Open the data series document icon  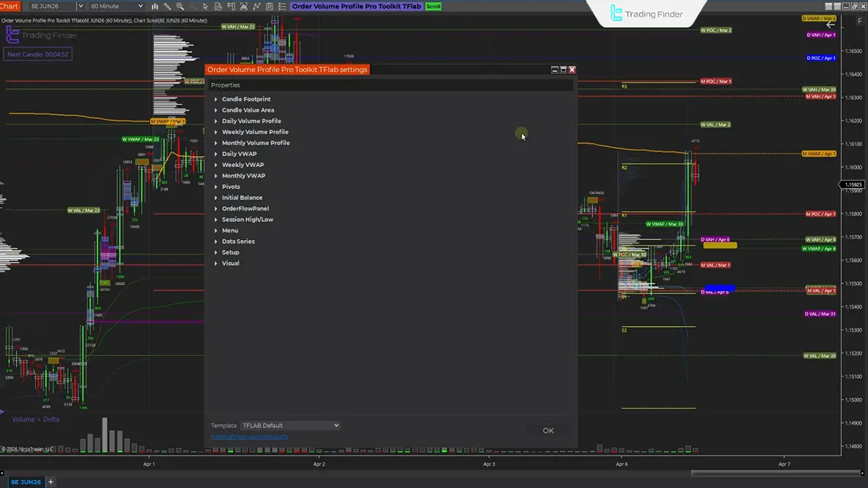click(218, 6)
